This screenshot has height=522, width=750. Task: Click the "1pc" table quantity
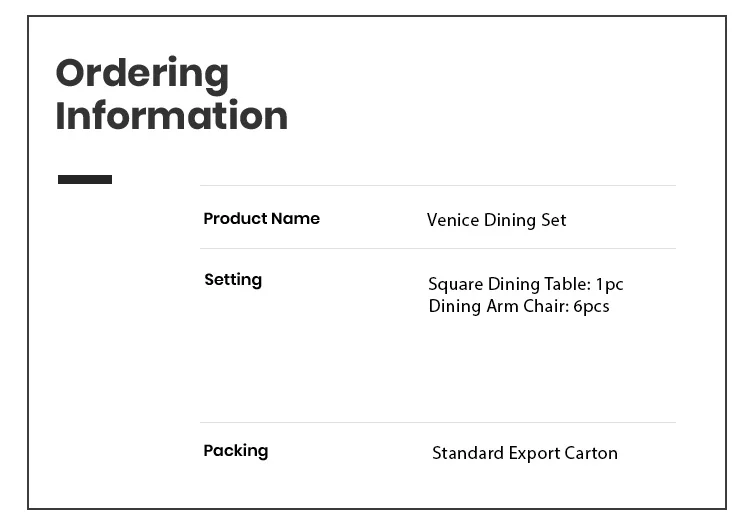click(609, 285)
